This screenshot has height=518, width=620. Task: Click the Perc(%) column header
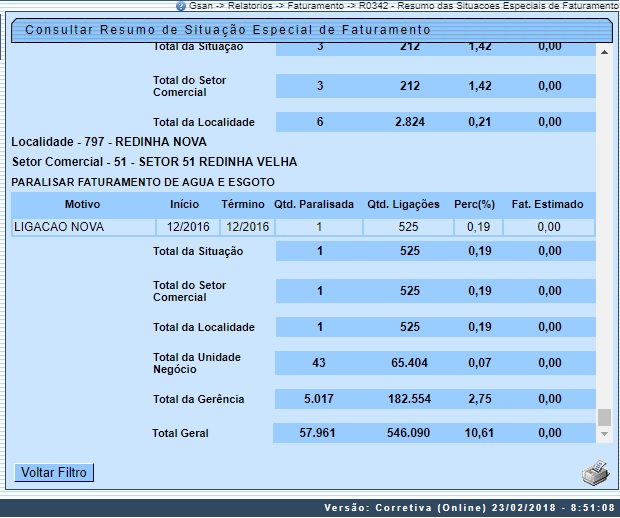474,204
